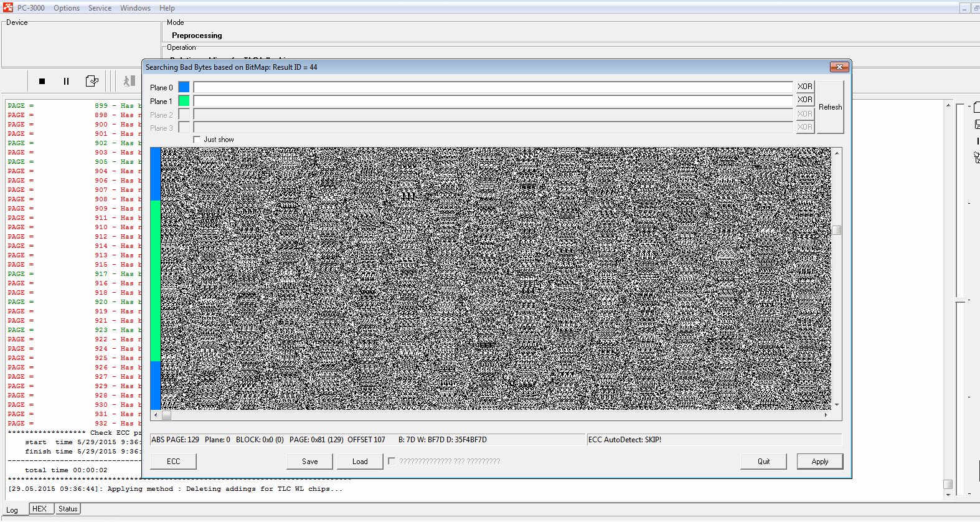Screen dimensions: 980x522
Task: Enable the Just show checkbox
Action: point(197,140)
